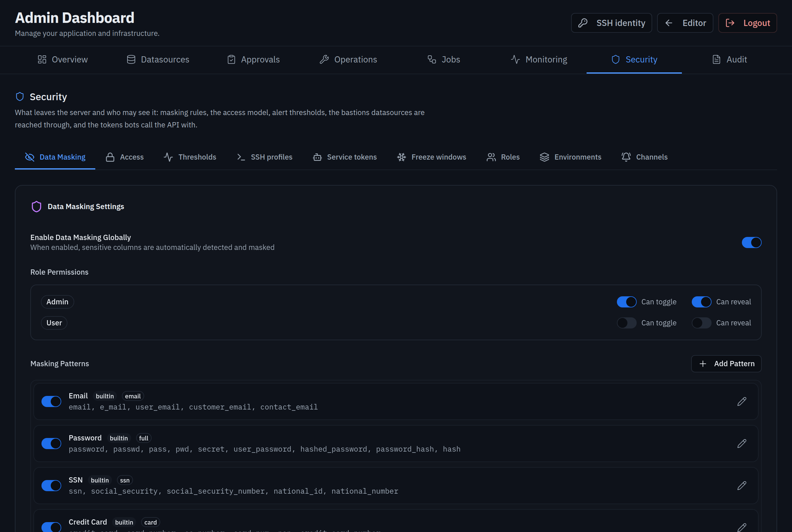Open the SSH identity dialog
Viewport: 792px width, 532px height.
pos(611,23)
